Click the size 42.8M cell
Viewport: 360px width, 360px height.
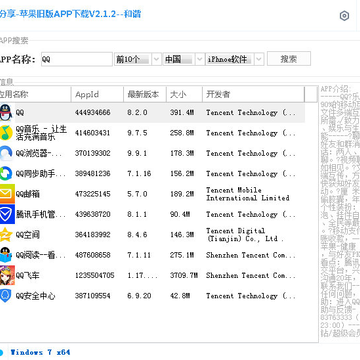[x=180, y=296]
